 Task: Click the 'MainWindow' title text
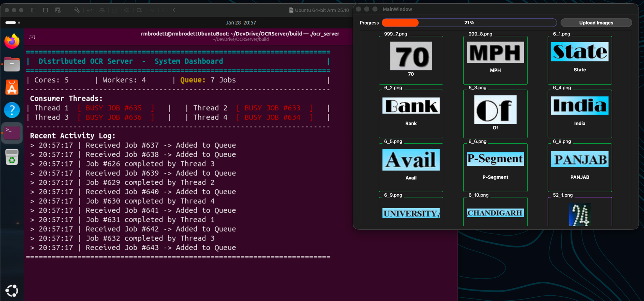point(397,9)
